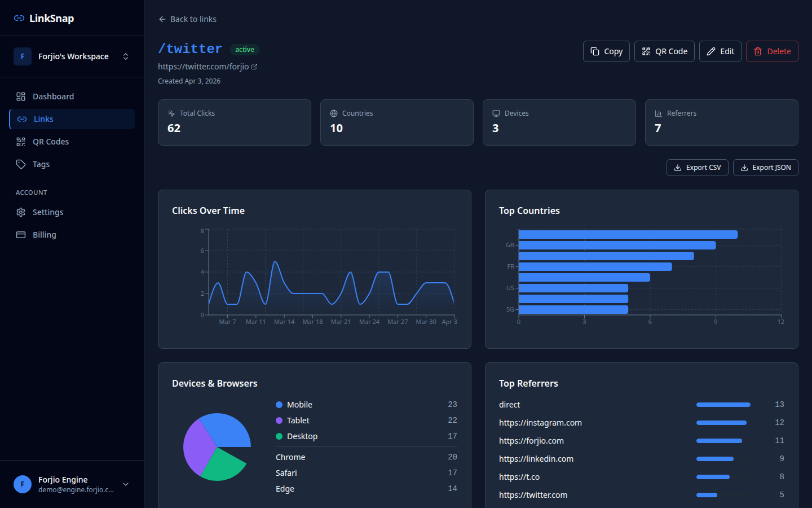Select Links in the sidebar navigation

coord(43,119)
